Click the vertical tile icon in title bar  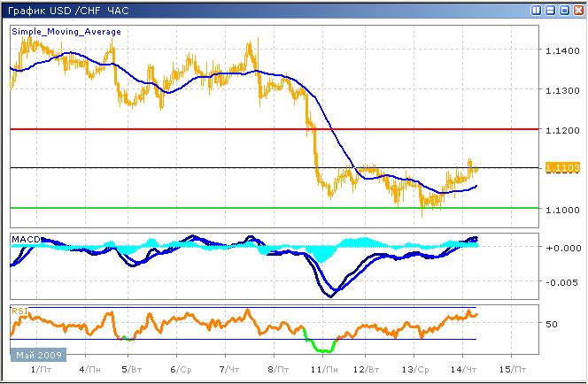(538, 10)
